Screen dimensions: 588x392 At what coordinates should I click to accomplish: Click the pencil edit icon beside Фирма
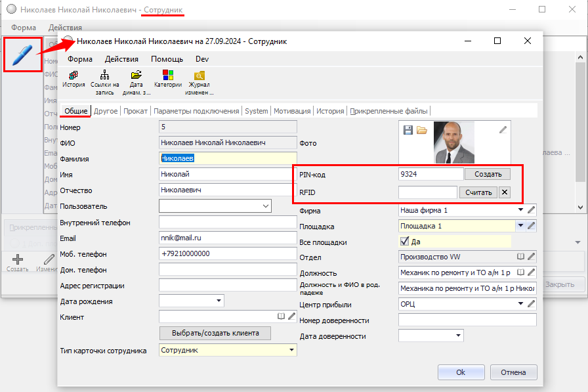pyautogui.click(x=532, y=210)
